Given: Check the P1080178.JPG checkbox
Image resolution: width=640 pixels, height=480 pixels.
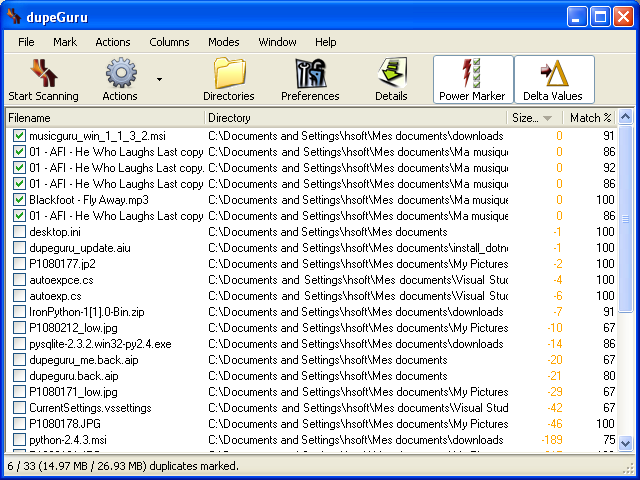Looking at the screenshot, I should 19,424.
